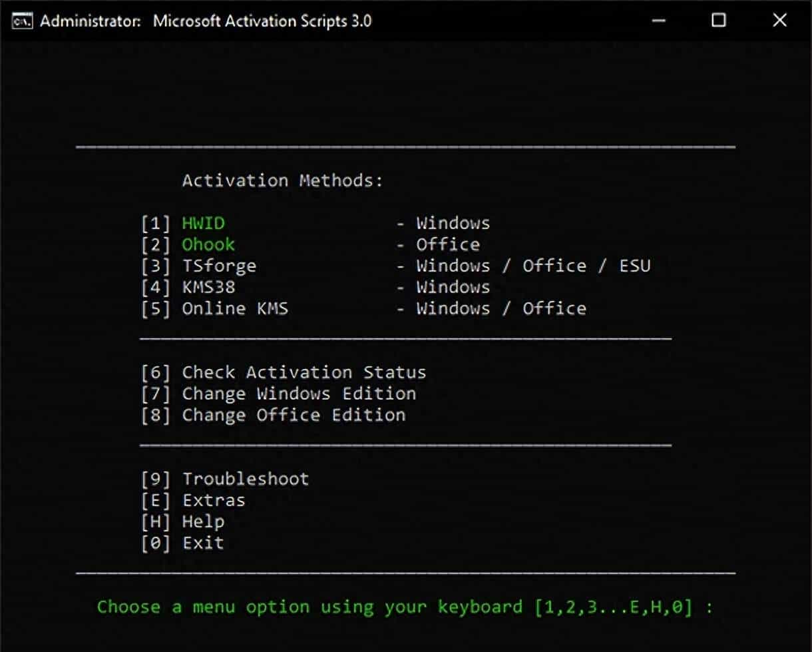This screenshot has height=652, width=812.
Task: Select Change Windows Edition
Action: point(300,394)
